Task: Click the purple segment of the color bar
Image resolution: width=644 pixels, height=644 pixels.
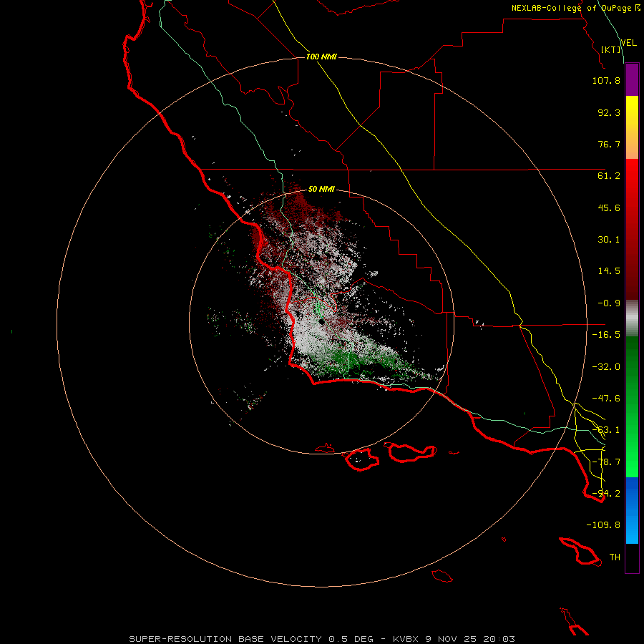Action: [632, 79]
